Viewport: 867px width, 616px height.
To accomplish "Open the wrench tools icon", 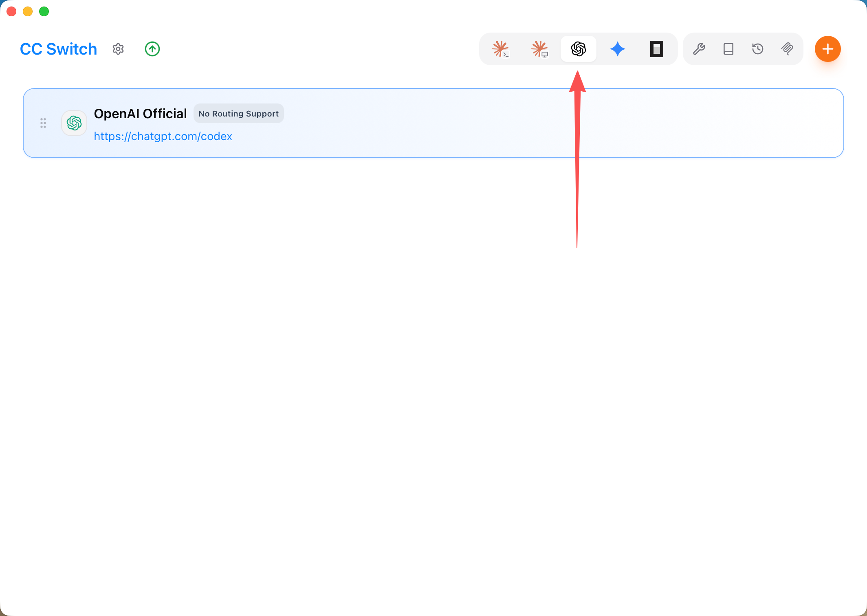I will pyautogui.click(x=699, y=49).
